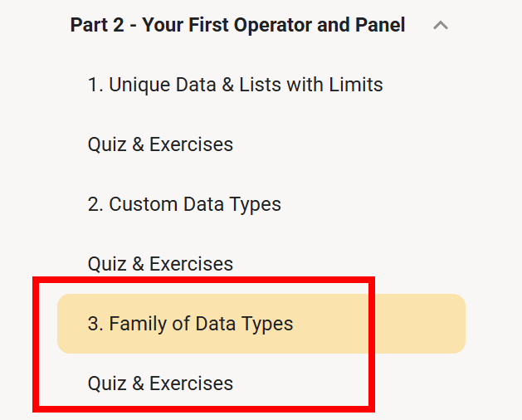Start the quiz after Unique Data lesson

(160, 144)
